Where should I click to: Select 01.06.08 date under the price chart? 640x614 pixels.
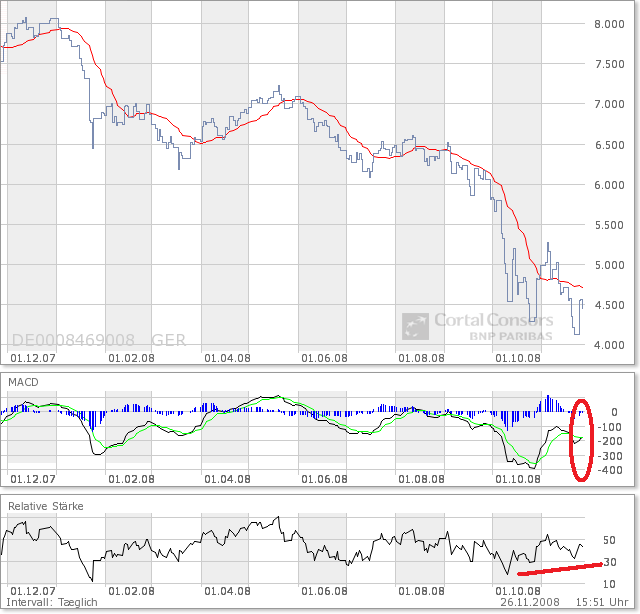click(x=324, y=358)
